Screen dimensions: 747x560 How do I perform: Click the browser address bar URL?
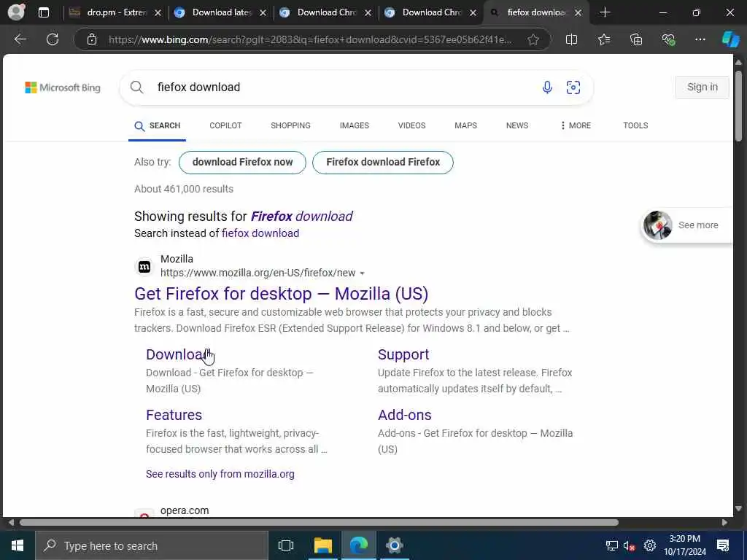click(x=309, y=39)
